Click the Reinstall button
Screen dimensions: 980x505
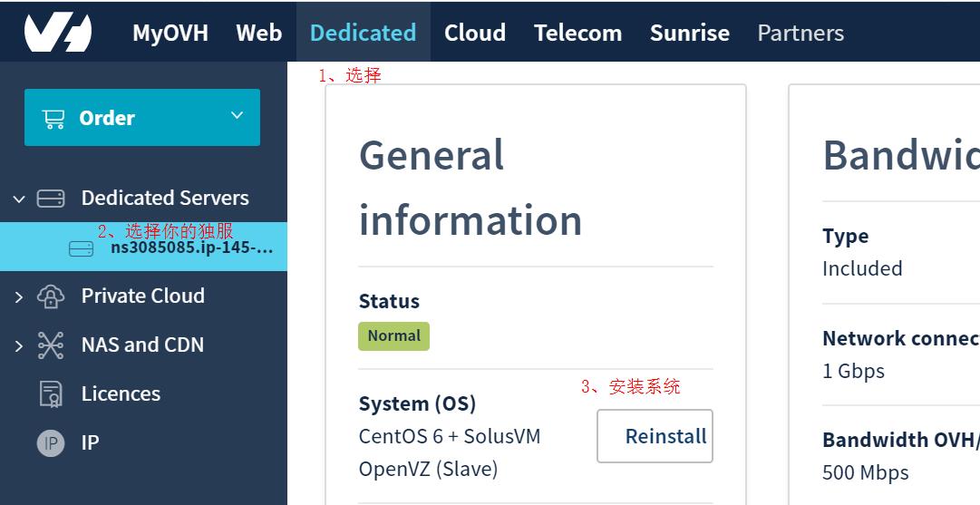click(655, 436)
